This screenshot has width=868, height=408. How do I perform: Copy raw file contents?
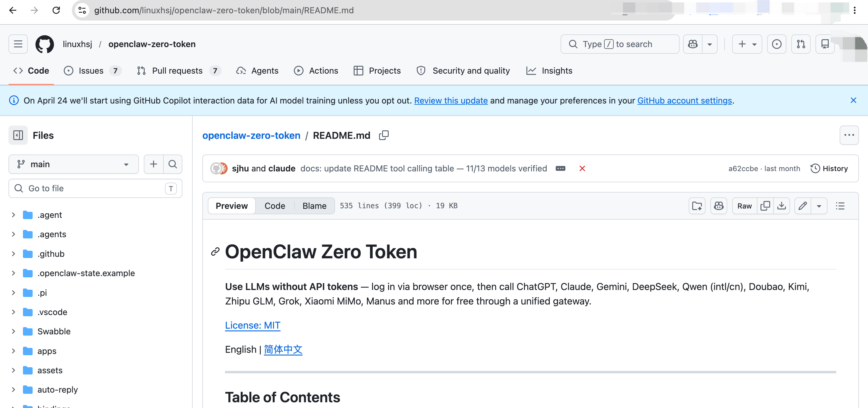coord(765,206)
